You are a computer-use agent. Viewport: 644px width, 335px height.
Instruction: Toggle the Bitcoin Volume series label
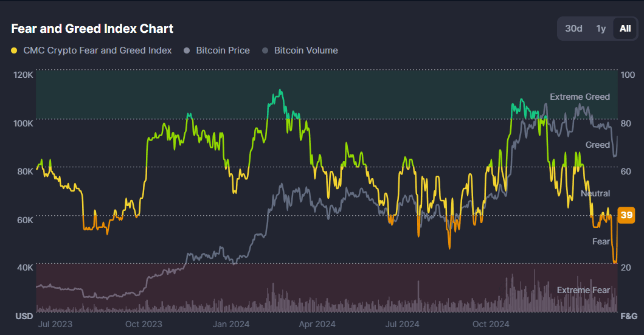(x=306, y=50)
